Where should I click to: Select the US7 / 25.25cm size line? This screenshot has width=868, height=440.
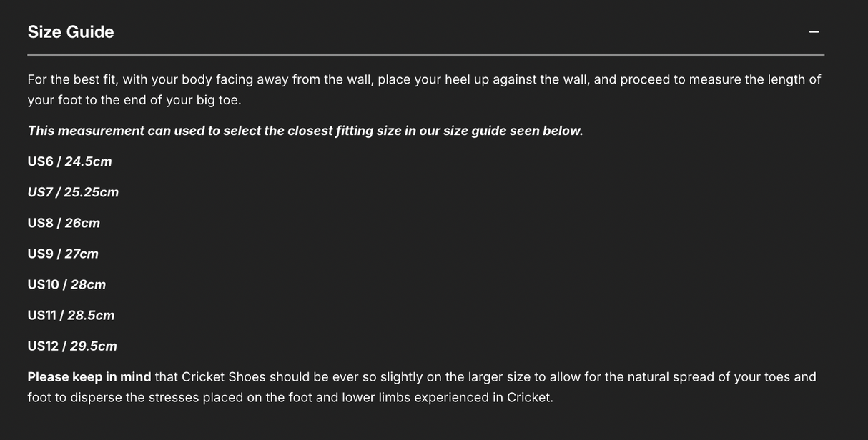(x=73, y=192)
